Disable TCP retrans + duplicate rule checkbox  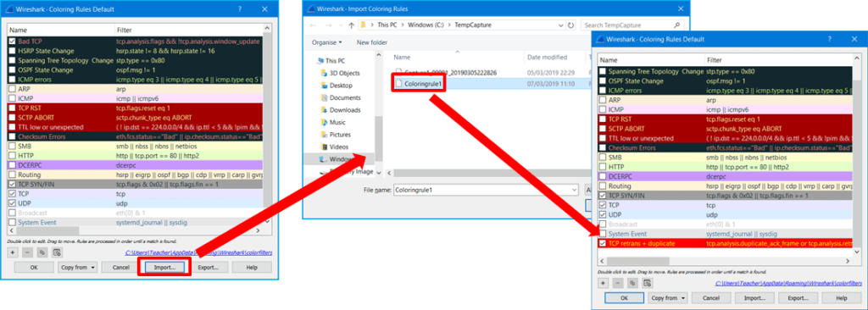(x=603, y=244)
